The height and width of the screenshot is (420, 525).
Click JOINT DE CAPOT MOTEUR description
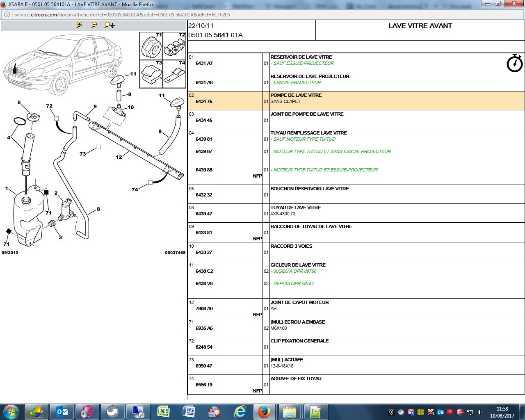click(x=299, y=302)
